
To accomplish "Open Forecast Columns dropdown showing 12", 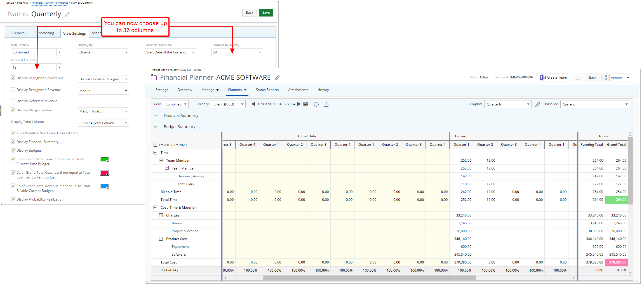I will [36, 67].
